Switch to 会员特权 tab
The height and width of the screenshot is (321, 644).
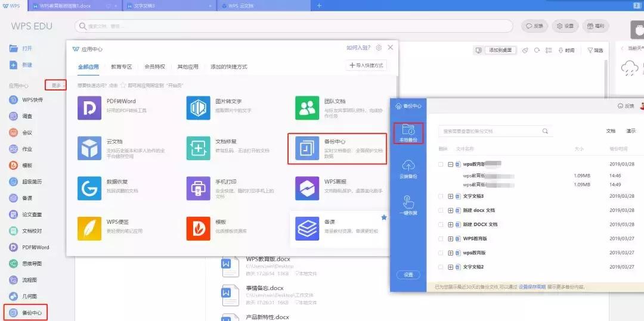click(x=155, y=67)
